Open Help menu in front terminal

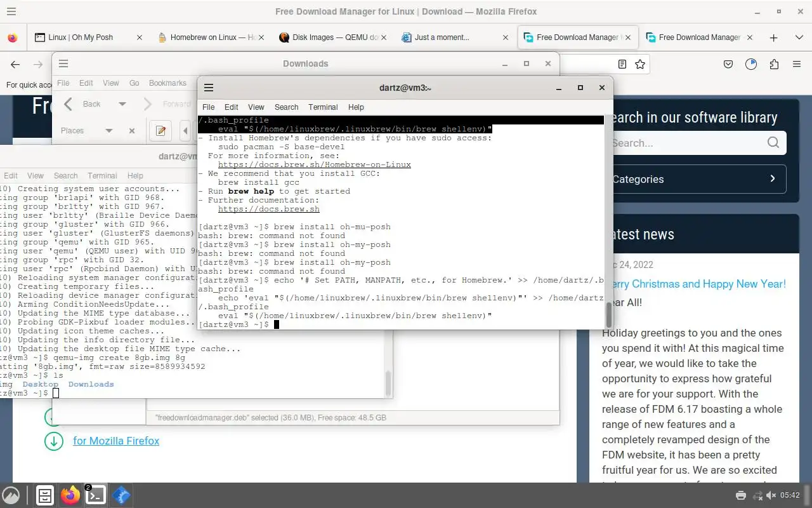[357, 107]
